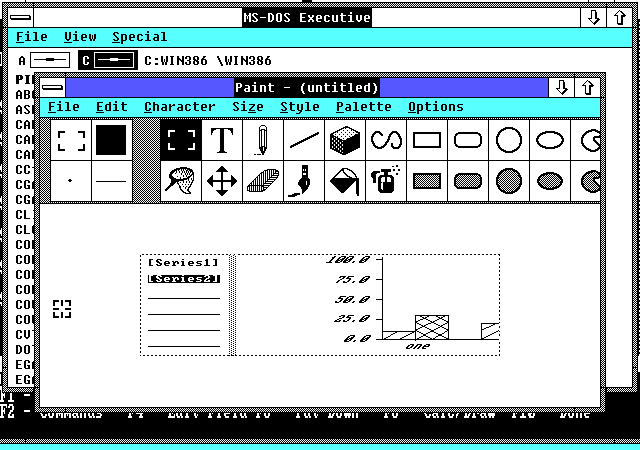The width and height of the screenshot is (640, 450).
Task: Select the 3-D cube tool
Action: pos(345,140)
